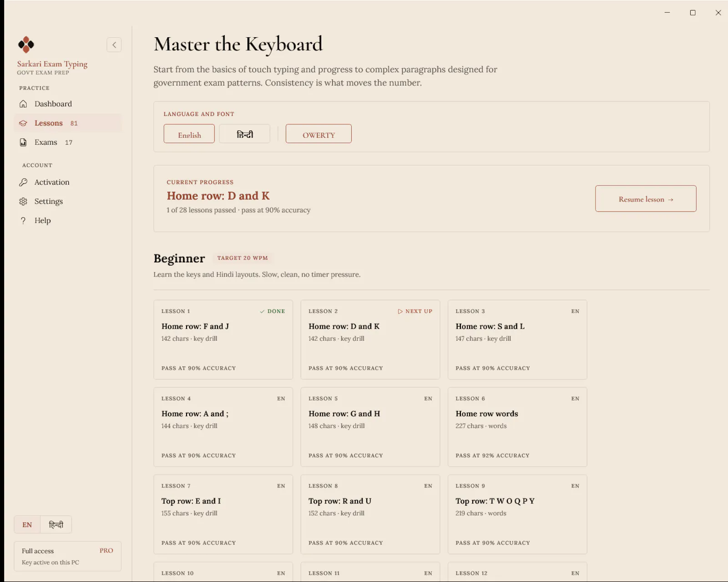This screenshot has height=582, width=728.
Task: Click the arrow icon in Resume lesson
Action: pyautogui.click(x=671, y=200)
